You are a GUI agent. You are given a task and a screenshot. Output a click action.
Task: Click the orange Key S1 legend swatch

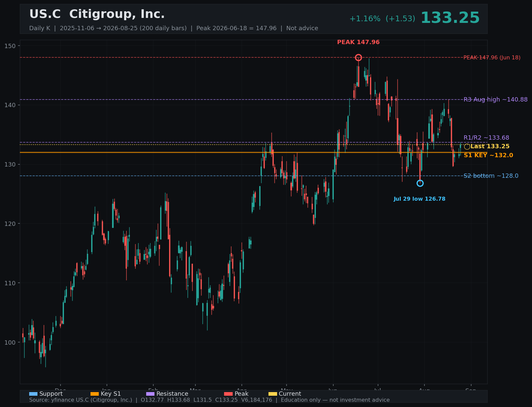94,394
